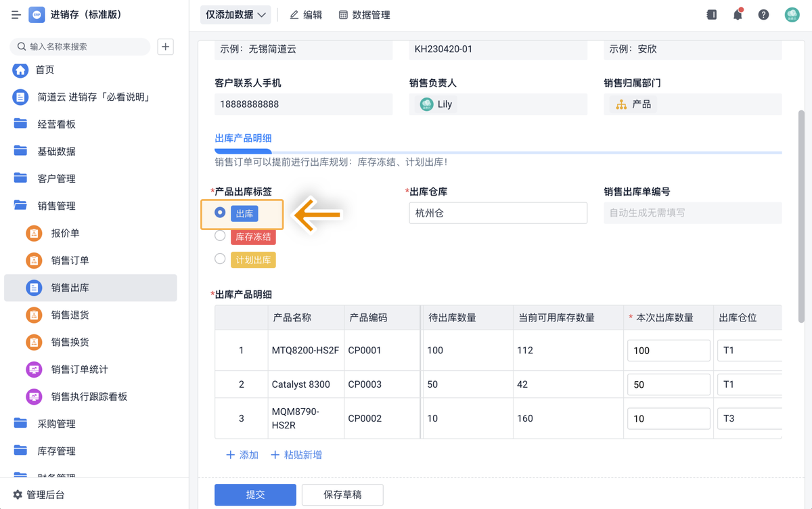Select the 计划出库 radio option
Viewport: 812px width, 509px height.
220,259
